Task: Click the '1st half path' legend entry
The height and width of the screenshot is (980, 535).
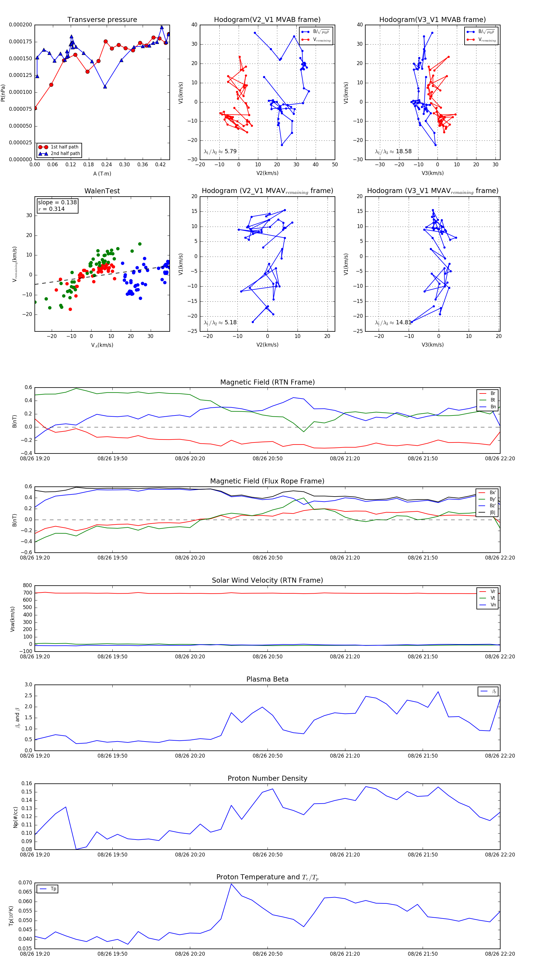Action: [x=59, y=147]
